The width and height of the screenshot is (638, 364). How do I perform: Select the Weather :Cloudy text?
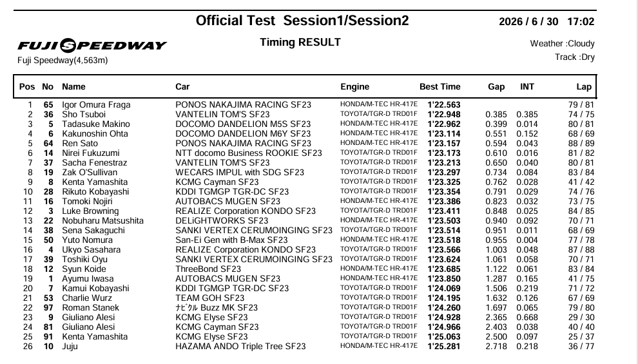pyautogui.click(x=562, y=44)
